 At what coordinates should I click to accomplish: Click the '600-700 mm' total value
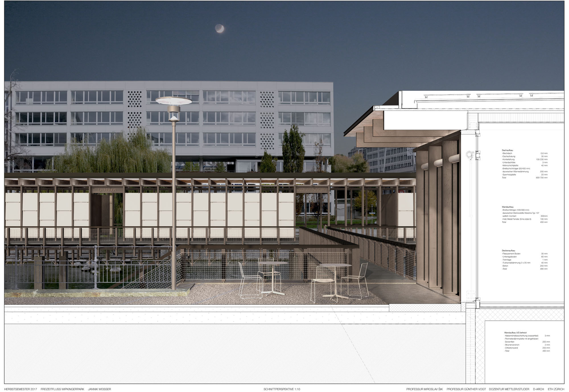[542, 178]
